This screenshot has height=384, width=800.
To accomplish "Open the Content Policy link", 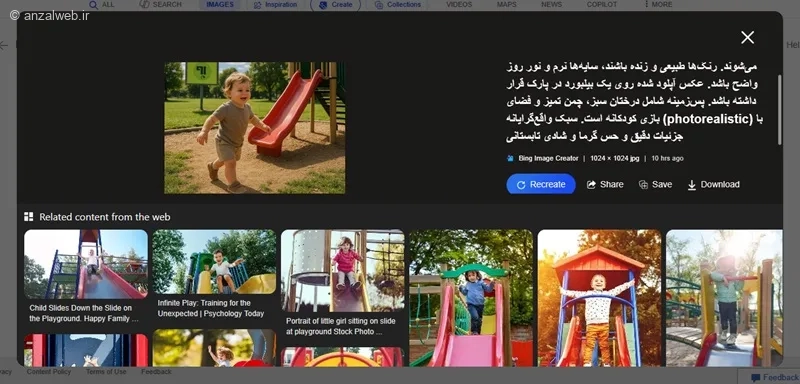I will pos(48,372).
